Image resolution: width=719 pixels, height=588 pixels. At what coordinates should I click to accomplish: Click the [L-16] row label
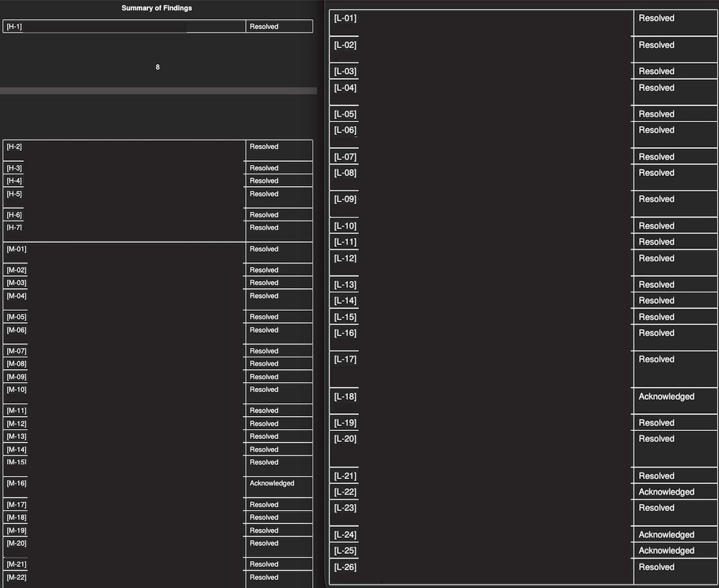point(345,333)
